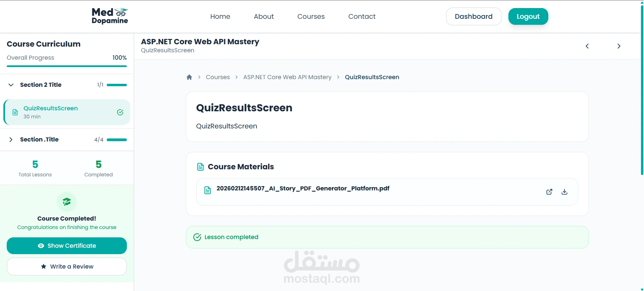Click the Lesson completed check icon
The image size is (644, 291).
[197, 237]
